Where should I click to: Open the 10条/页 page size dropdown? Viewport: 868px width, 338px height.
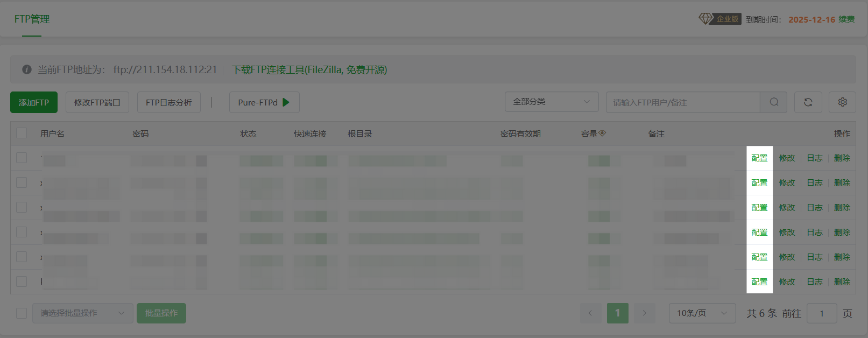tap(702, 313)
